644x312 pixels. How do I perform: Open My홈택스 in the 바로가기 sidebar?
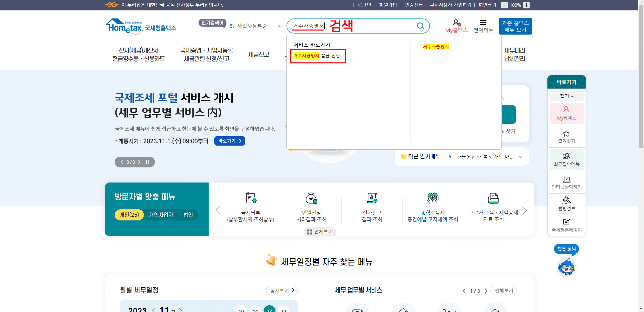click(x=567, y=113)
